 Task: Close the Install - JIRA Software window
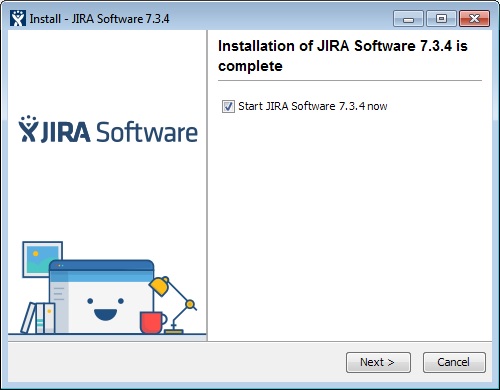[474, 18]
